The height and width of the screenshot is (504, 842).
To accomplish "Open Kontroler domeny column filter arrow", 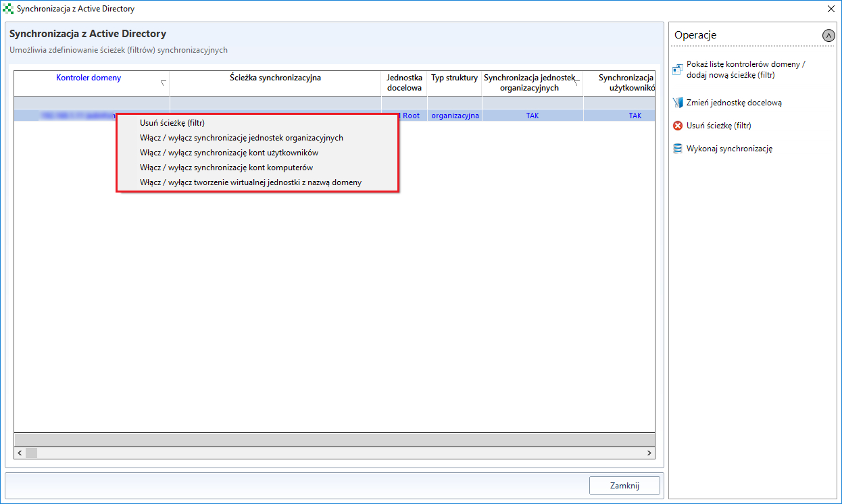I will [x=163, y=83].
